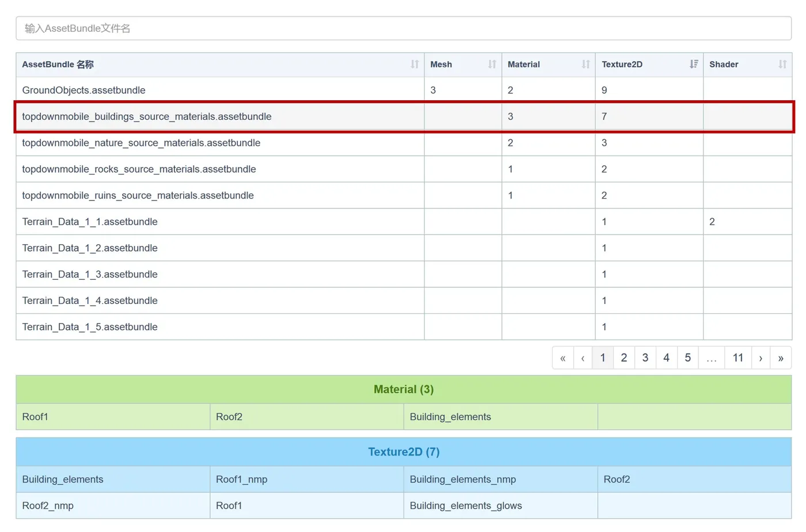Select topdownmobile_buildings_source_materials.assetbundle row
This screenshot has height=532, width=806.
click(404, 117)
